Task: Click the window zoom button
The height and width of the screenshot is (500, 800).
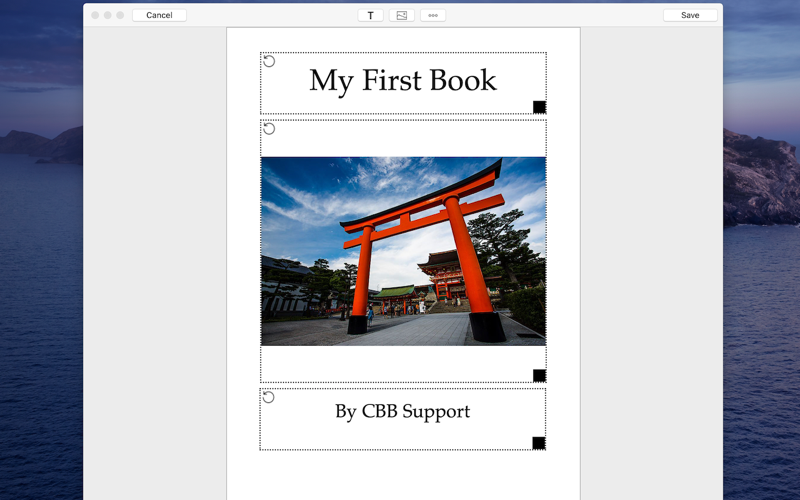Action: point(120,15)
